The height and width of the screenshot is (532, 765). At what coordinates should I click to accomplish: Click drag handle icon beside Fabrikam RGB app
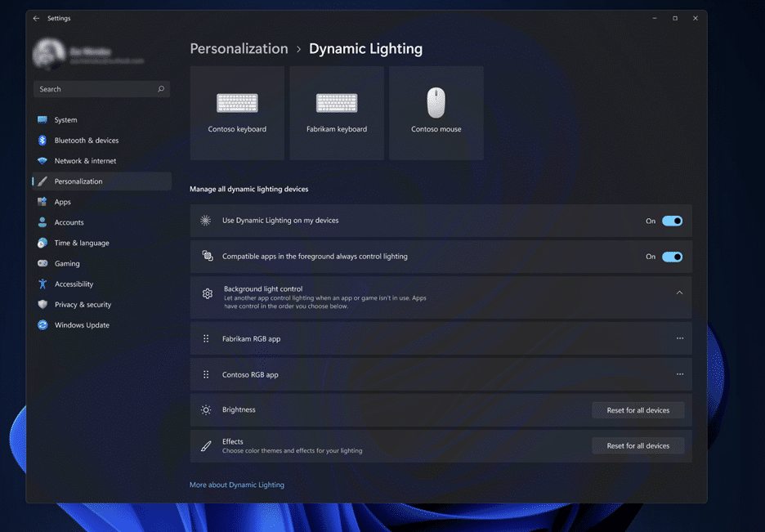[206, 338]
